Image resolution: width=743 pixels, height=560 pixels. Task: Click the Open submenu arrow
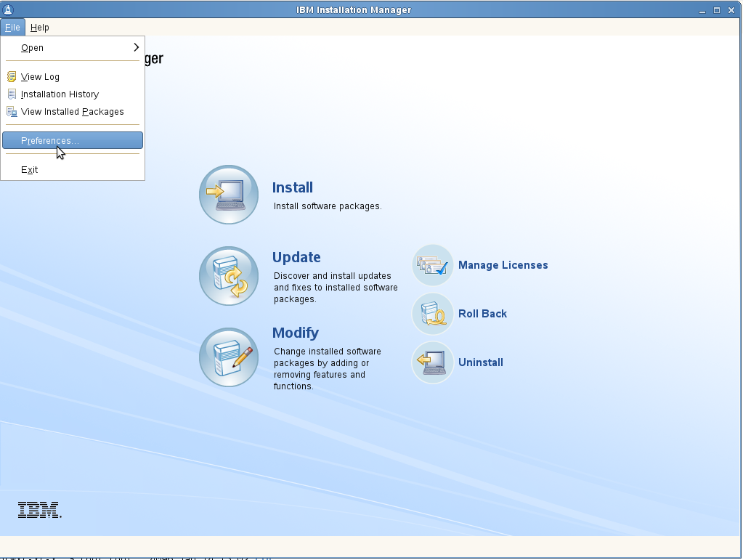136,47
